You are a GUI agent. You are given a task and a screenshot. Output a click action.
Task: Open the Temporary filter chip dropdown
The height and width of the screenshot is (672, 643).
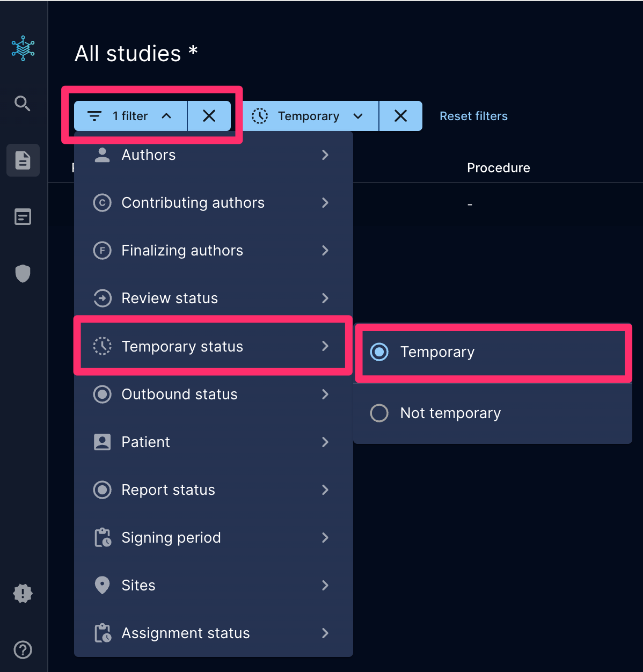[358, 116]
